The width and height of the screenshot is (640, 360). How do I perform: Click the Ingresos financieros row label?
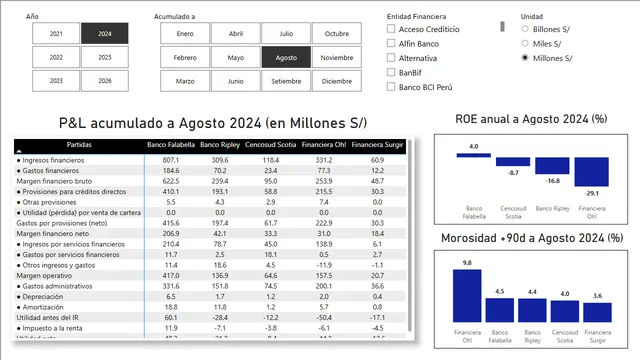pyautogui.click(x=53, y=160)
